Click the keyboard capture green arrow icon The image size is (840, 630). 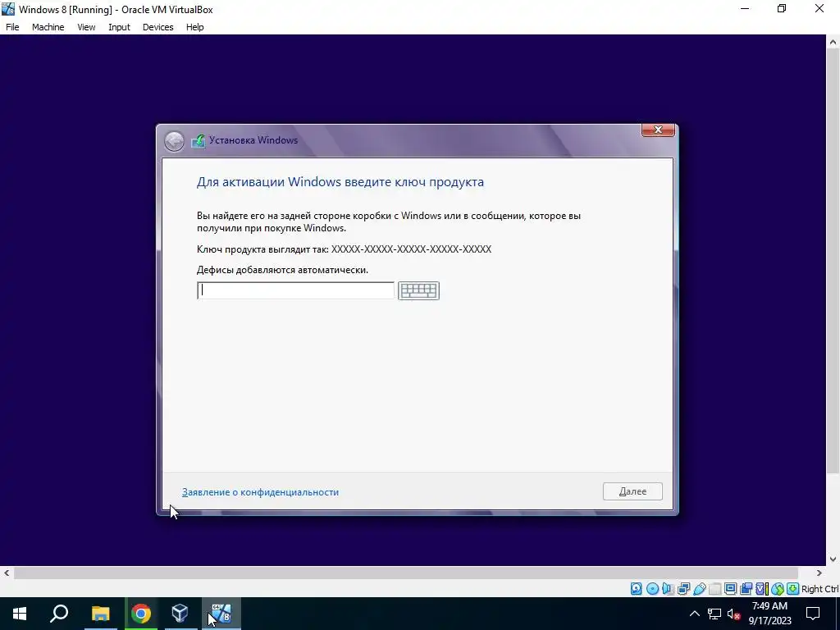pos(793,589)
